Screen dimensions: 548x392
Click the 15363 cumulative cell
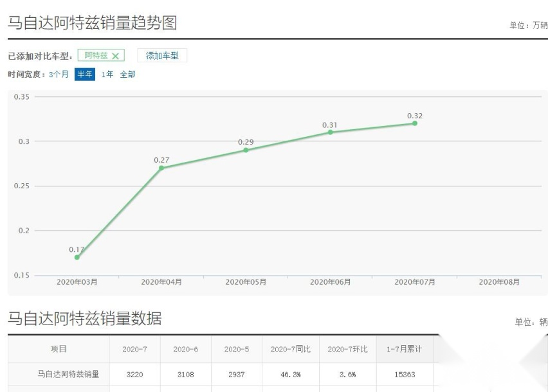405,375
